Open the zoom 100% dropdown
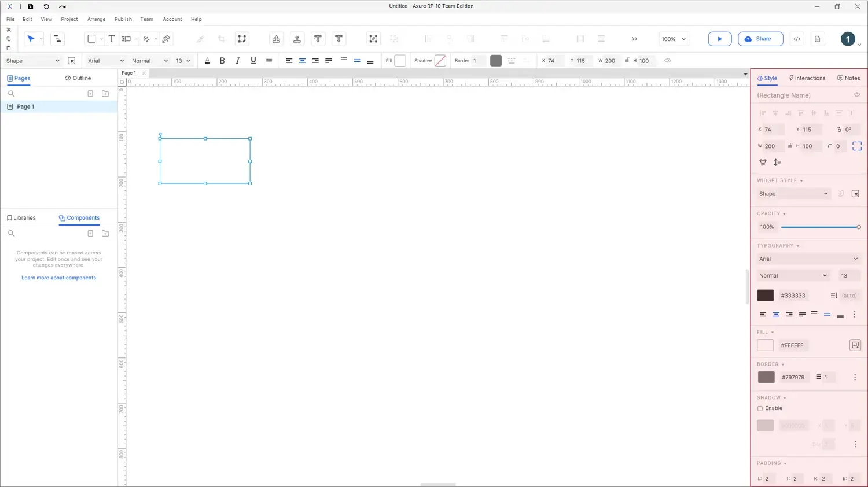 pyautogui.click(x=674, y=39)
